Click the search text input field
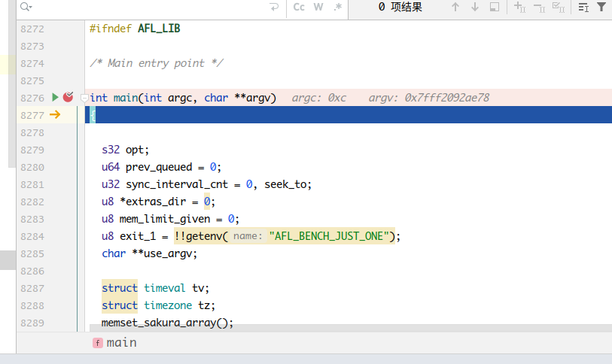Screen dimensions: 612x364 point(151,7)
